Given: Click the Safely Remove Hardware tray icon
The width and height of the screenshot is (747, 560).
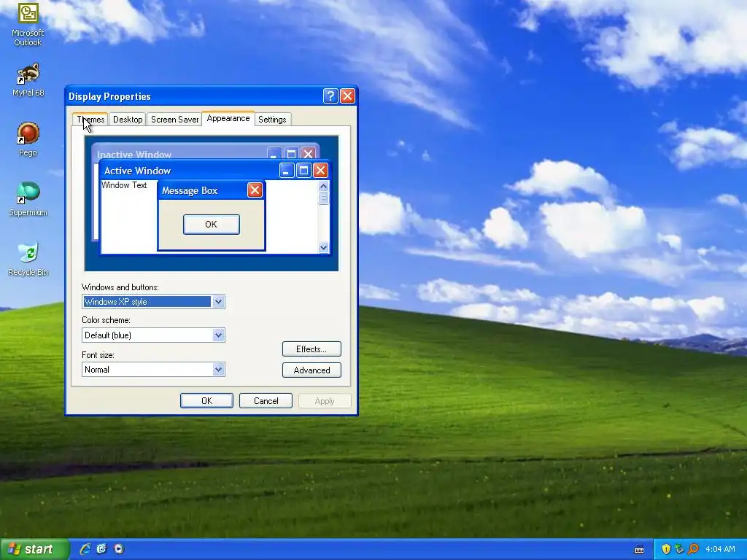Looking at the screenshot, I should 680,549.
